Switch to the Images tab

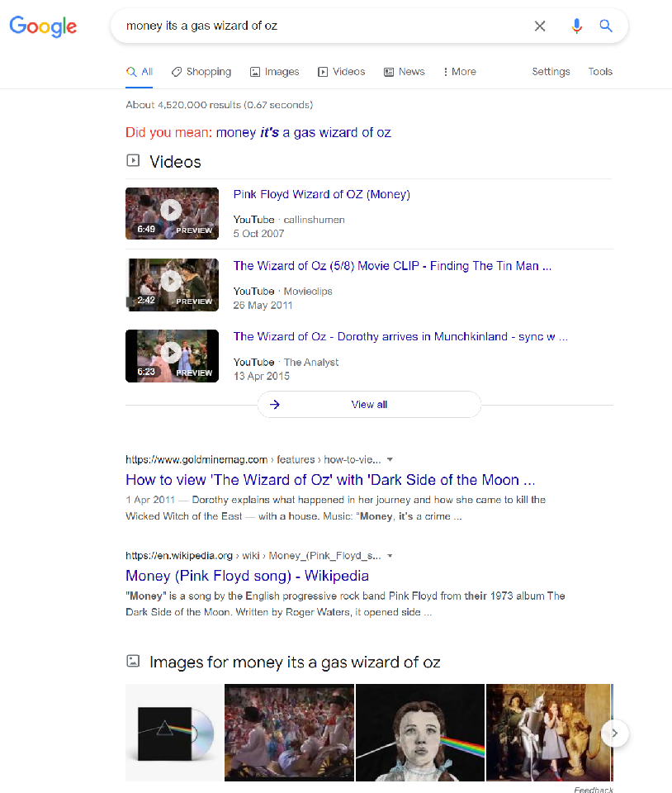[x=274, y=72]
